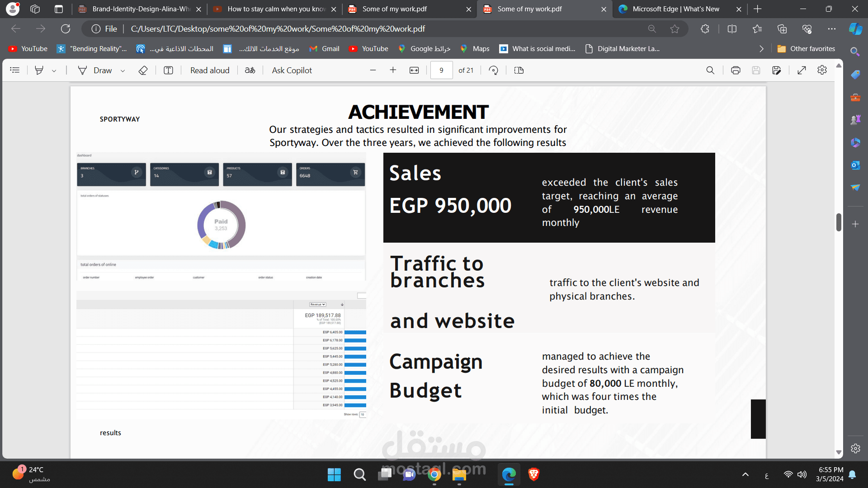
Task: Click the Fit to width icon
Action: 414,70
